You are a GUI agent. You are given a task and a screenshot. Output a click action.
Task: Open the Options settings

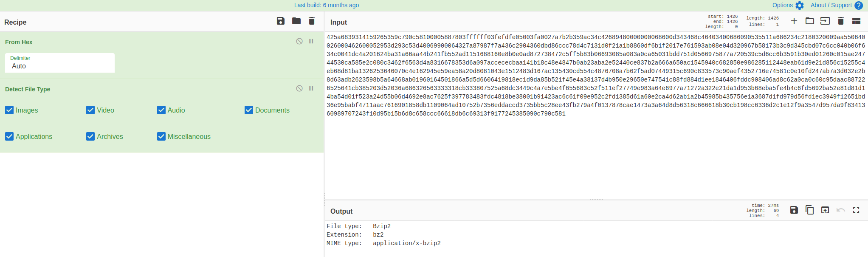click(788, 5)
